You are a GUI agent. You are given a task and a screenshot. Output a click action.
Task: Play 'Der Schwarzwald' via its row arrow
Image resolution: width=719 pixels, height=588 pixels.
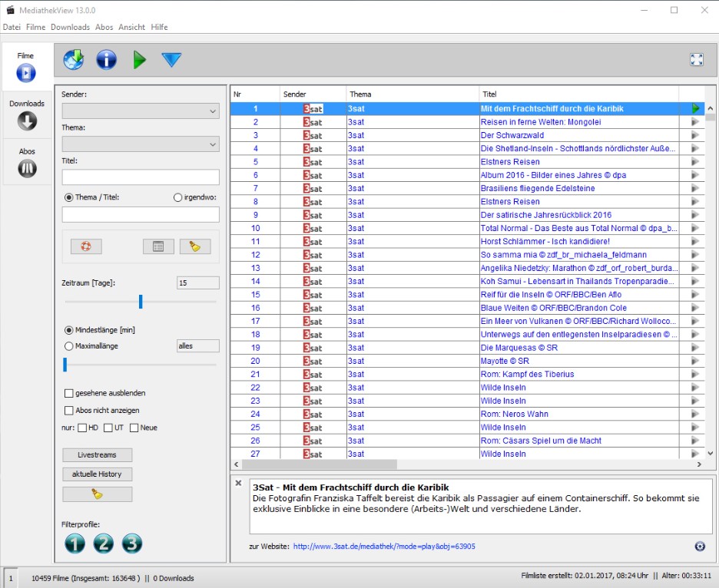(x=695, y=135)
